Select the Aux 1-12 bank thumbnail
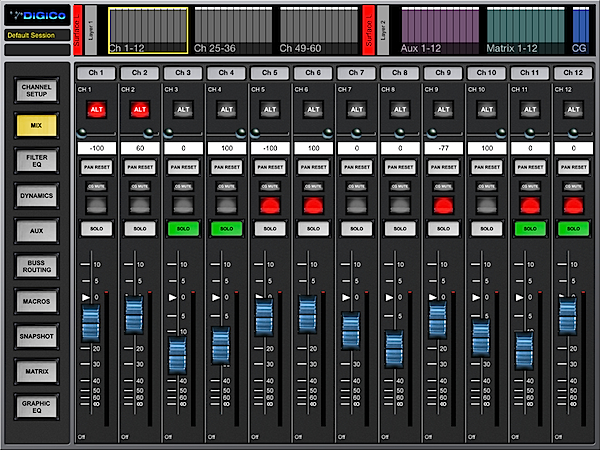 point(440,30)
